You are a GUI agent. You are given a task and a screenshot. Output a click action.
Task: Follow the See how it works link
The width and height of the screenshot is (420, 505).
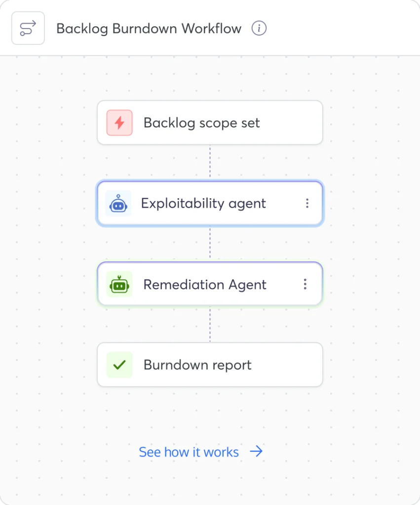pyautogui.click(x=189, y=452)
